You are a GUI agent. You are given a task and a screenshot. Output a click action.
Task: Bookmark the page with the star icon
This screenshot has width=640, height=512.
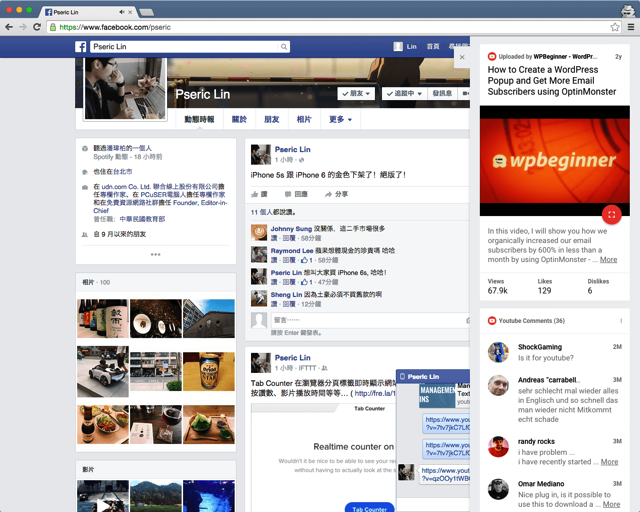click(x=615, y=27)
